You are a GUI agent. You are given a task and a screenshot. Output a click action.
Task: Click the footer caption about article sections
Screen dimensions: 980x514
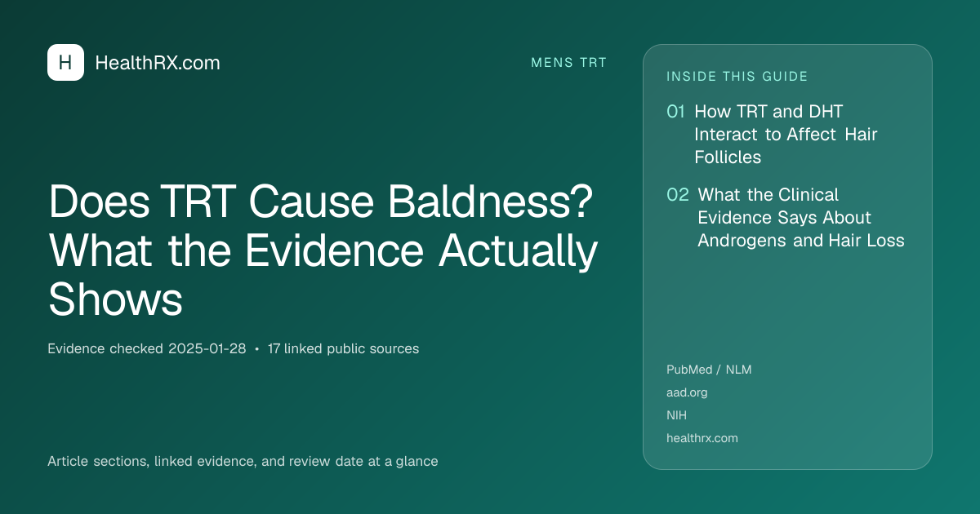(x=243, y=461)
